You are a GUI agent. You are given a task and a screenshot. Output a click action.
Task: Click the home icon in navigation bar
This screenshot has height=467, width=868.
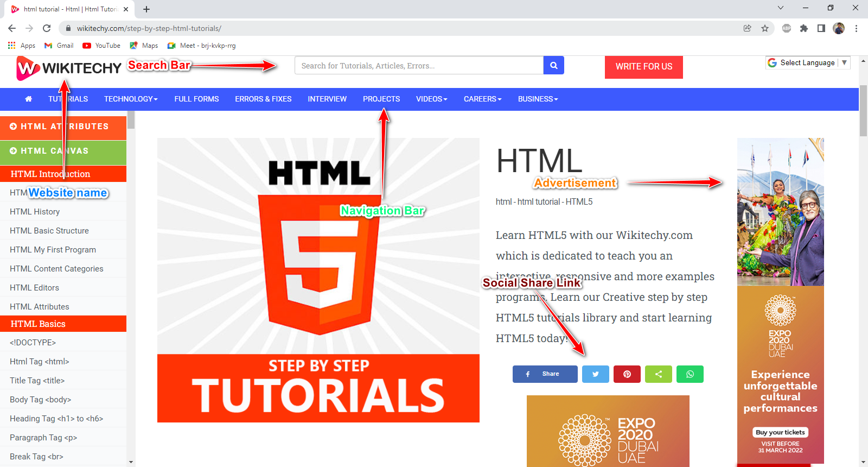tap(29, 99)
